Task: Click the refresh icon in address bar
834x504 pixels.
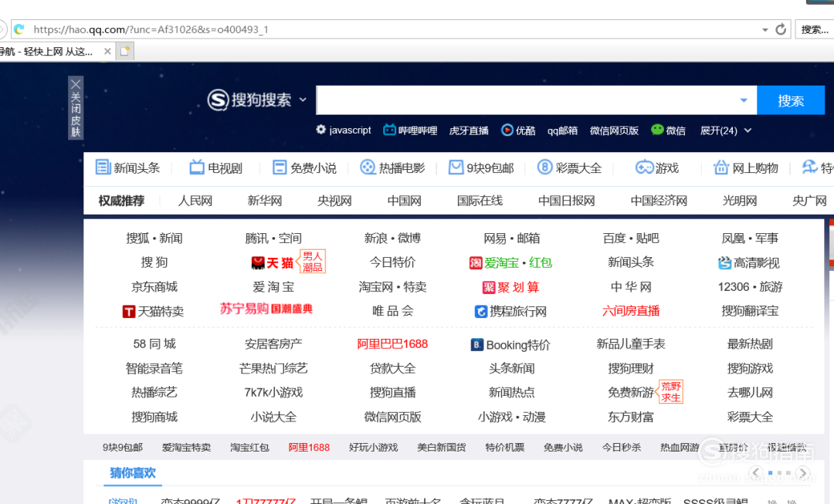Action: pyautogui.click(x=780, y=29)
